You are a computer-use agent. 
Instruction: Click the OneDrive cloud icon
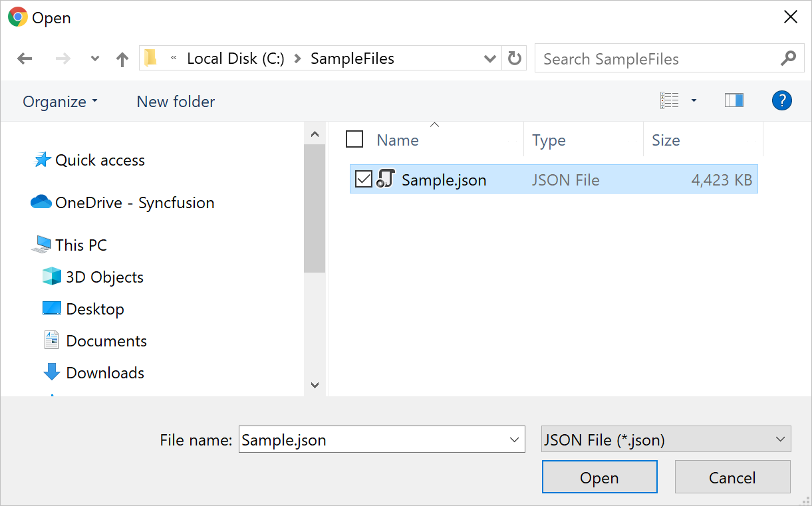click(41, 201)
